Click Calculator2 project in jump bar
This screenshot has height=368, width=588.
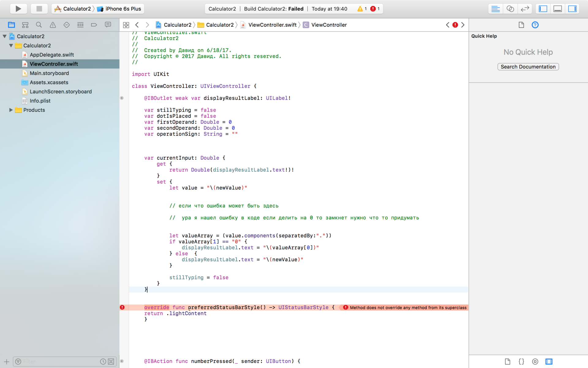(174, 25)
